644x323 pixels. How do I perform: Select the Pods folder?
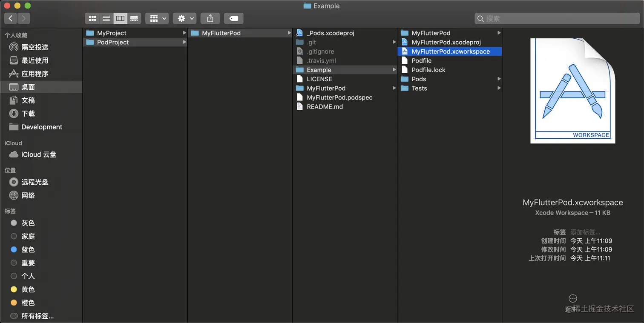click(x=450, y=79)
